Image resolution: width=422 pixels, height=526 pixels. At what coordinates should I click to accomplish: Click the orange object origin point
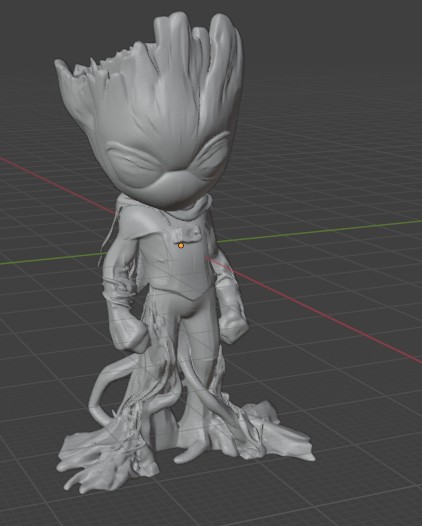[x=181, y=246]
